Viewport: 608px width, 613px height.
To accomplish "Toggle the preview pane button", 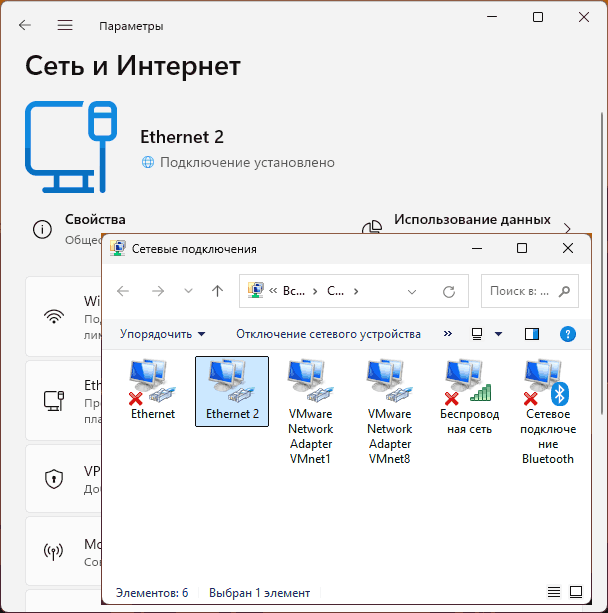I will [x=532, y=334].
